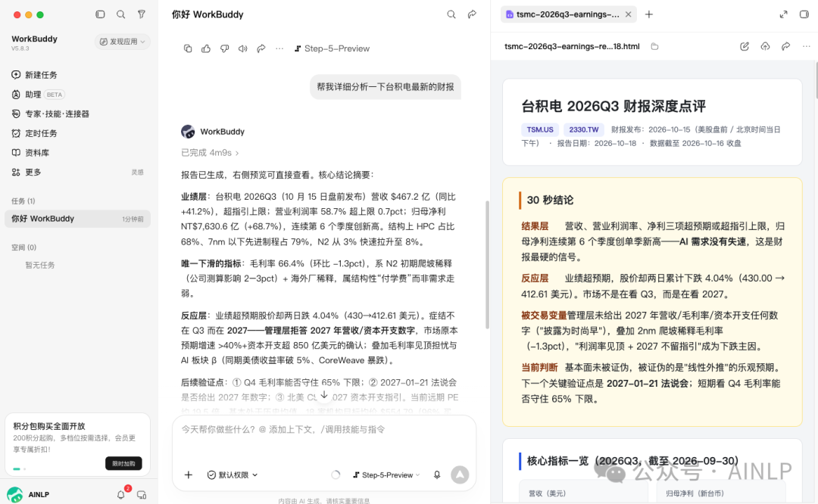This screenshot has height=504, width=818.
Task: Open a new tab with plus button
Action: tap(649, 14)
